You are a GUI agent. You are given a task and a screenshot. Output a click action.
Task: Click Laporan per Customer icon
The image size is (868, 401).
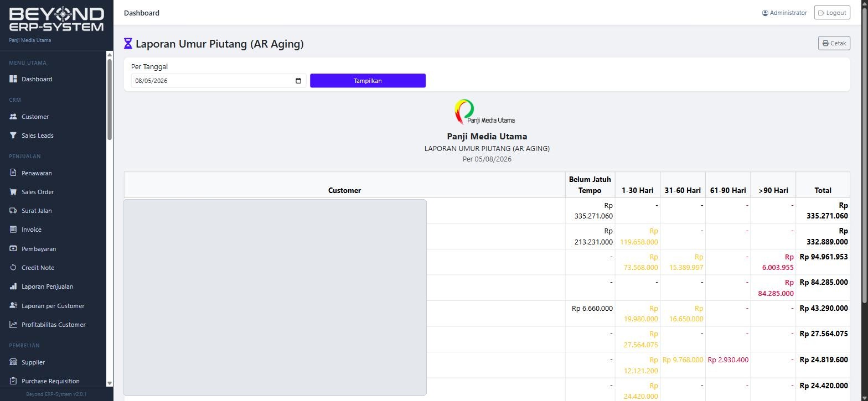(13, 306)
